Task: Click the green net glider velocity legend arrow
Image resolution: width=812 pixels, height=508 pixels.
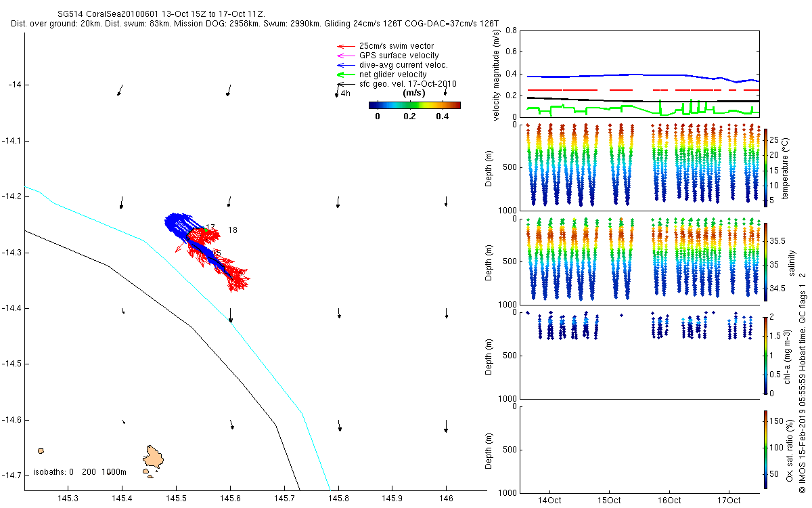Action: click(345, 75)
